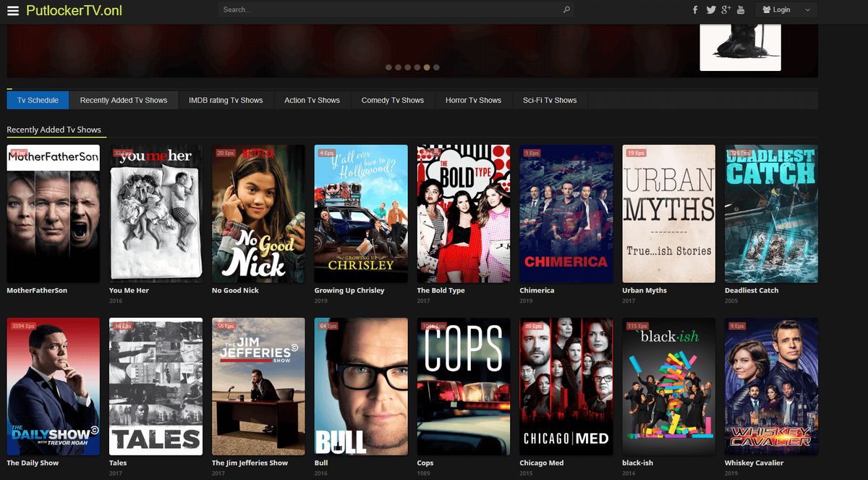This screenshot has height=480, width=868.
Task: Select the highlighted fifth carousel dot
Action: point(427,67)
